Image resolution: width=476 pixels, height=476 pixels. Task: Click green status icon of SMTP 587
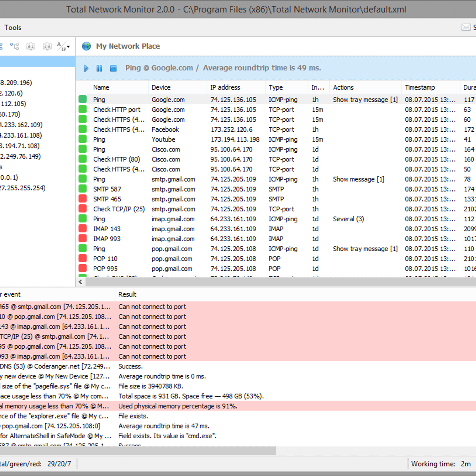click(83, 188)
